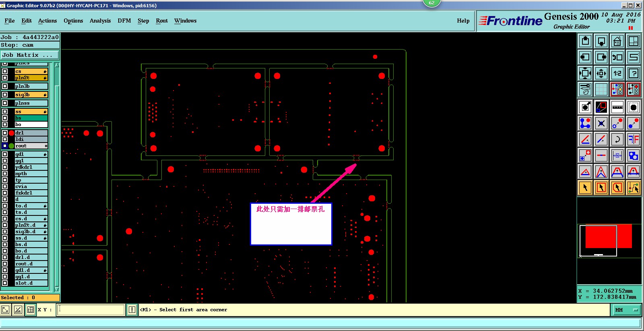Select the plain arrow pointer tool
The image size is (644, 331).
click(585, 188)
